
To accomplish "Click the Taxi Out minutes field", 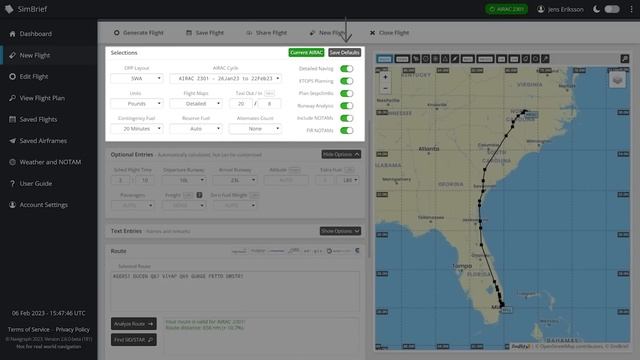I will [x=241, y=104].
